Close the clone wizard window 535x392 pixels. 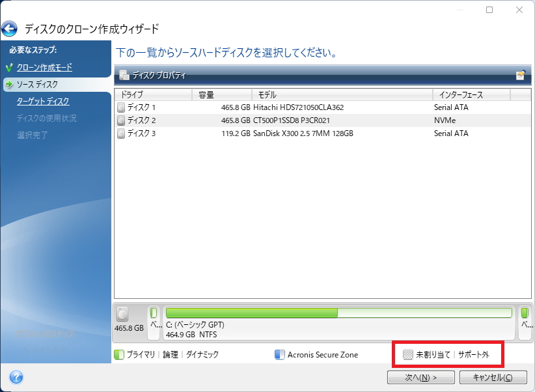[x=519, y=10]
